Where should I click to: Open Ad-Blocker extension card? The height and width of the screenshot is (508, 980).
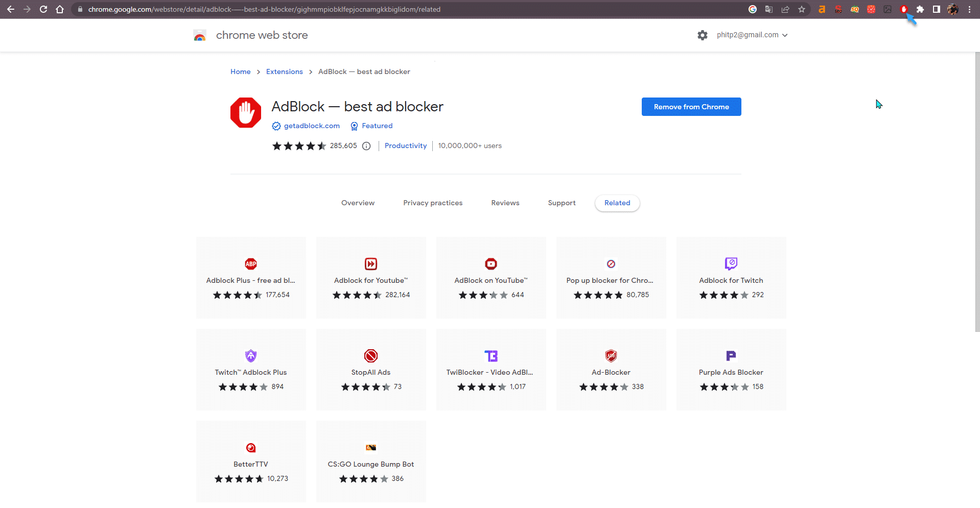click(x=611, y=370)
